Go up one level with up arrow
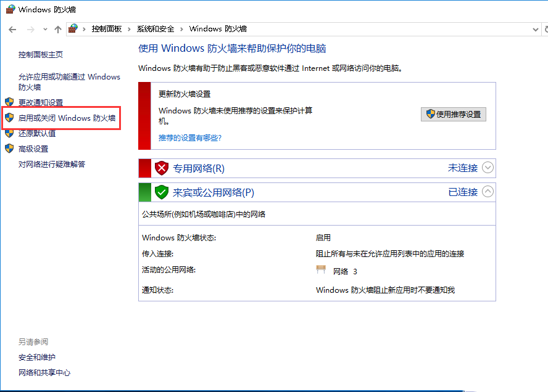548x392 pixels. click(58, 30)
